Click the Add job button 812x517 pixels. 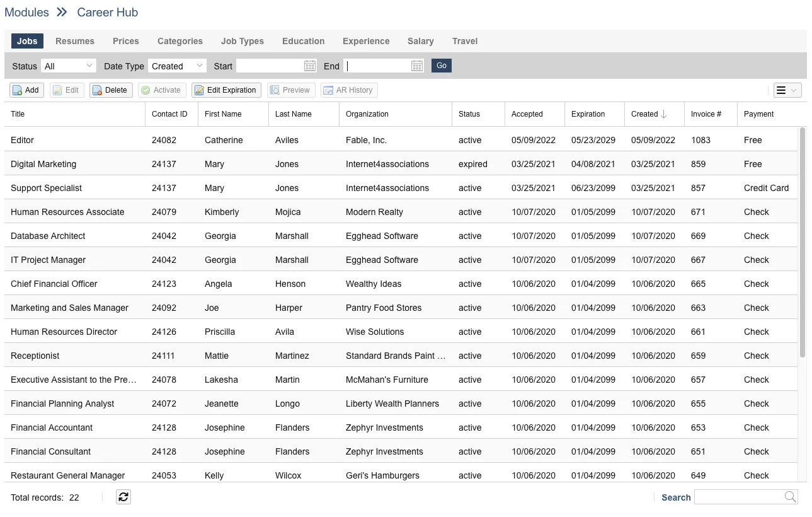click(x=26, y=90)
